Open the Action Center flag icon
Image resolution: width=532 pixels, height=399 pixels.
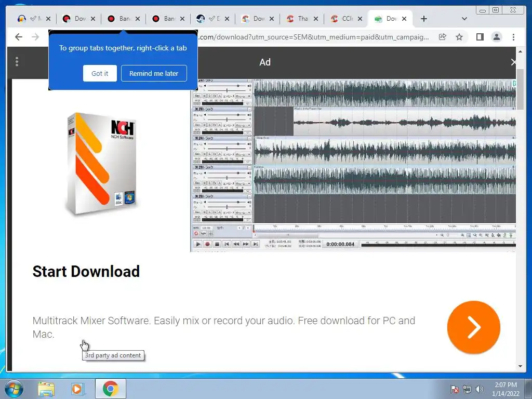point(454,389)
